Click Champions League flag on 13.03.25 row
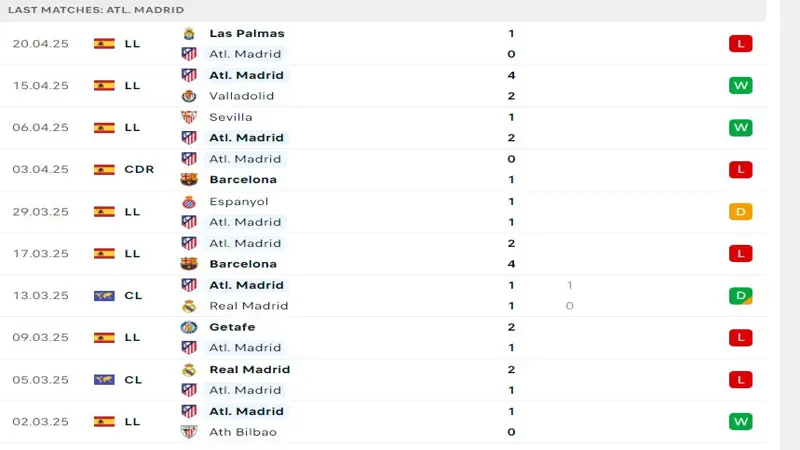Image resolution: width=800 pixels, height=450 pixels. pyautogui.click(x=103, y=296)
